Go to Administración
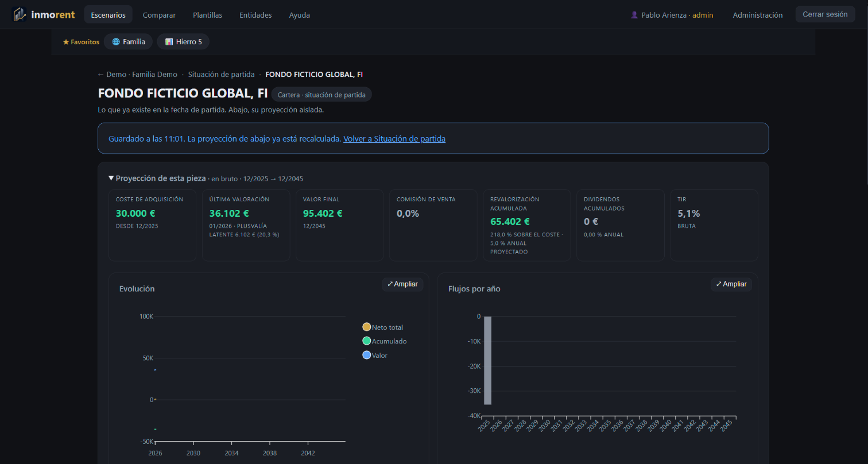This screenshot has height=464, width=868. [x=758, y=15]
